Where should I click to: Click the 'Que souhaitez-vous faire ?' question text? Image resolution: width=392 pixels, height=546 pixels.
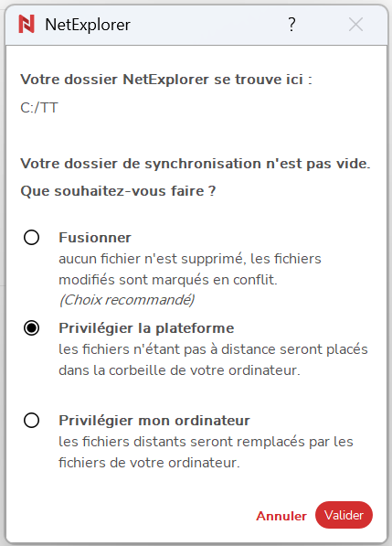coord(118,191)
